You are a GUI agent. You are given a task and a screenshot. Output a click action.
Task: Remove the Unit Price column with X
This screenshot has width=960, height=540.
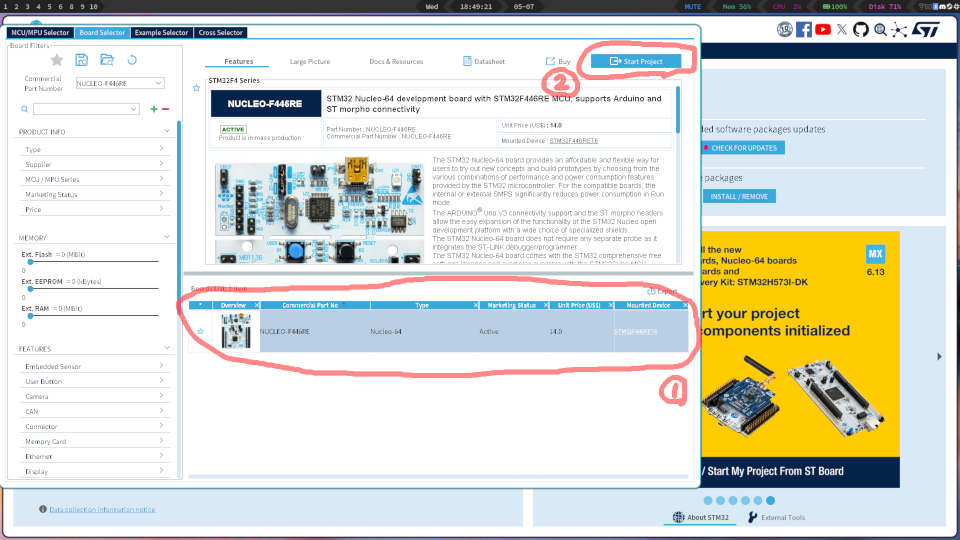click(610, 305)
